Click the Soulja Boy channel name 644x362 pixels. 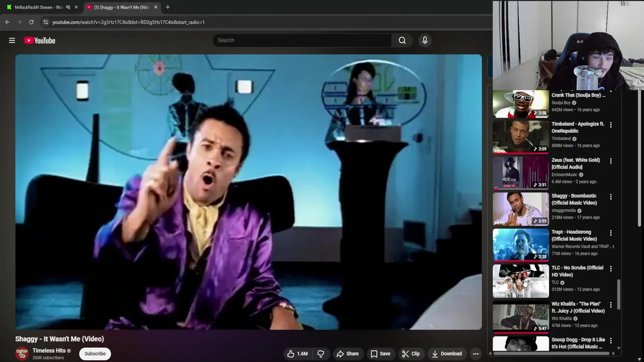pos(561,103)
